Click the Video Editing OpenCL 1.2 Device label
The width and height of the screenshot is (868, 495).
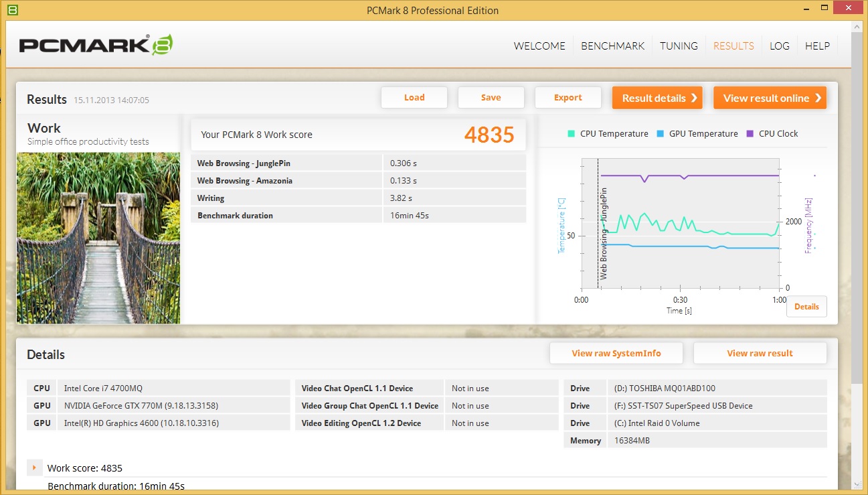coord(361,423)
